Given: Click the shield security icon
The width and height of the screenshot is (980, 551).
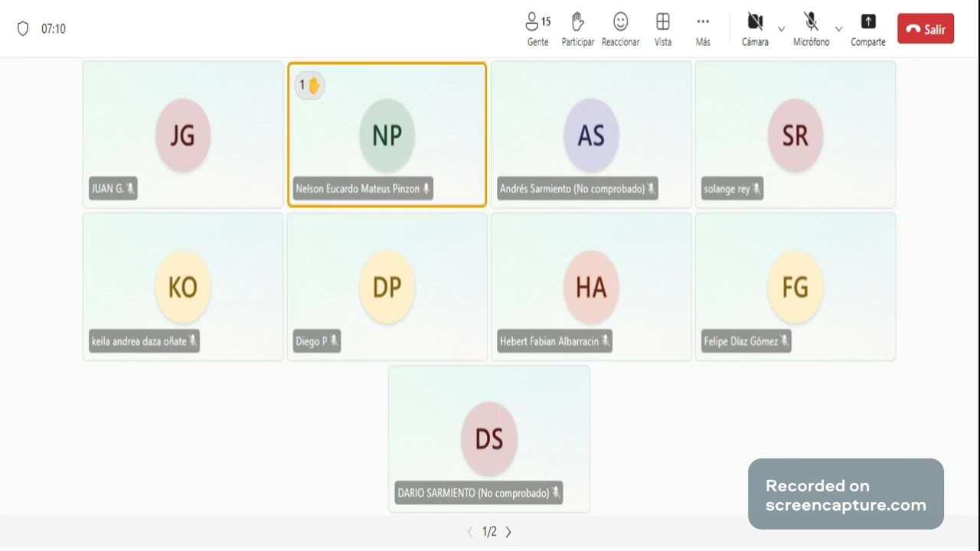Looking at the screenshot, I should [x=23, y=28].
